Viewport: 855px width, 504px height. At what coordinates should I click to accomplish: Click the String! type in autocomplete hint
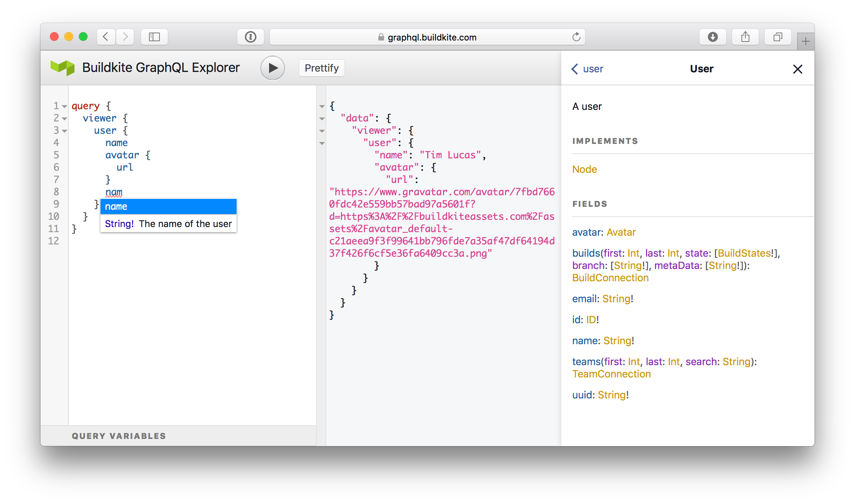pyautogui.click(x=119, y=224)
